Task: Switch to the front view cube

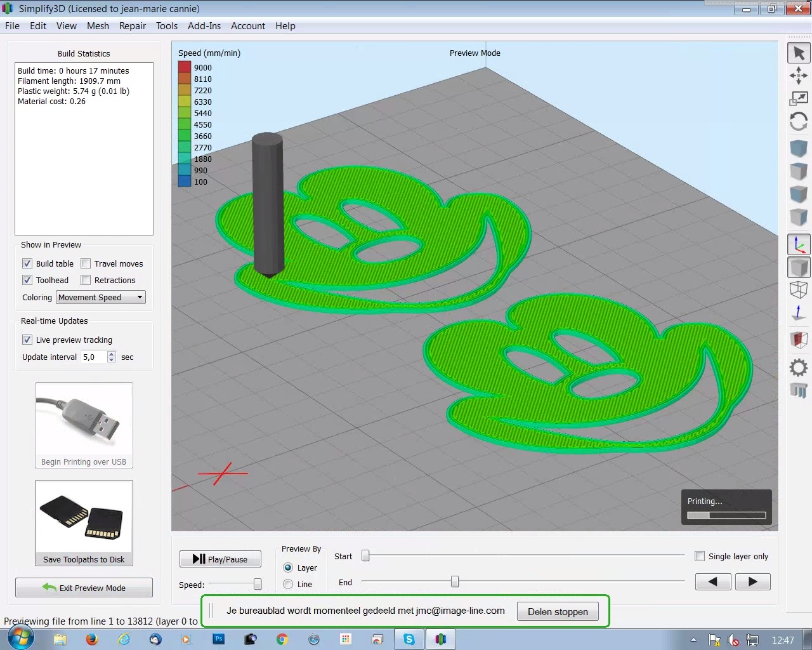Action: pos(799,194)
